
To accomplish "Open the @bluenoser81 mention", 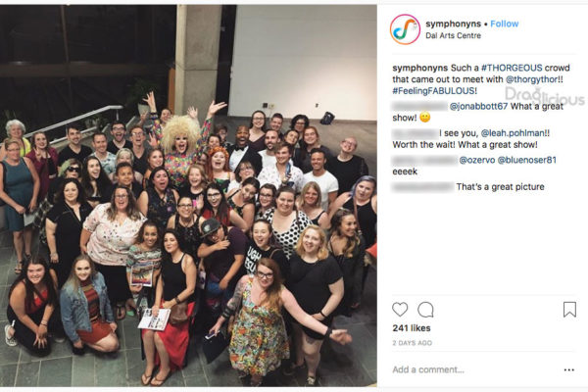I will click(x=527, y=160).
